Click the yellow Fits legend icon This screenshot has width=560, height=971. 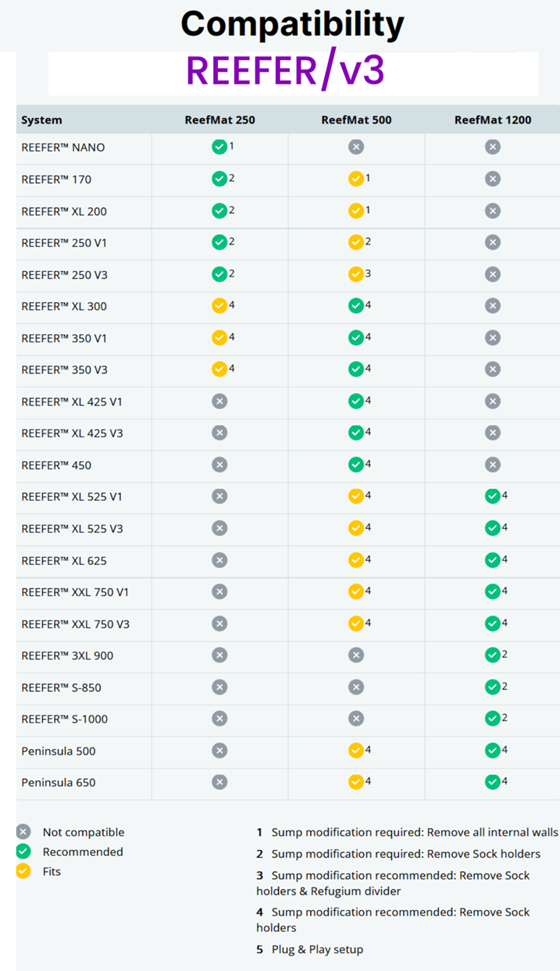click(23, 871)
